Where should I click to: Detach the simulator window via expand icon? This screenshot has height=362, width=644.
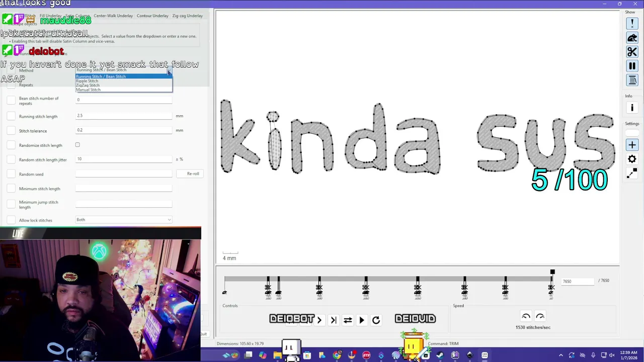[632, 173]
